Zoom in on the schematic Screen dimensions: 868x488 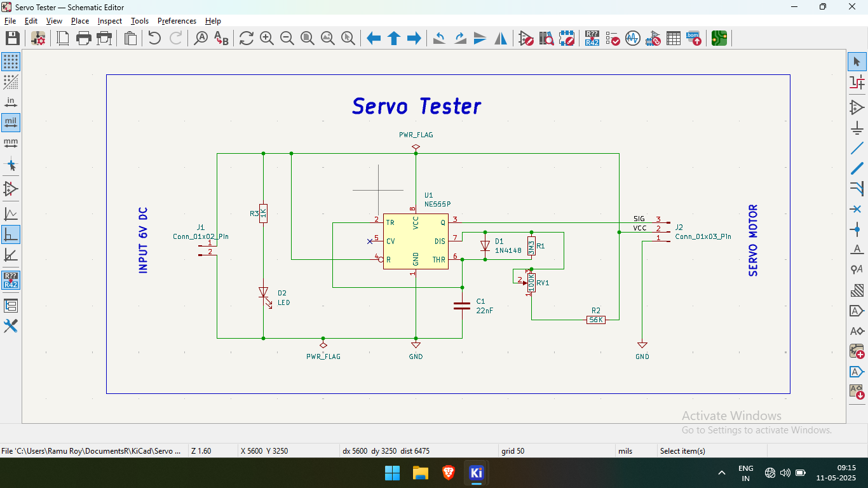point(267,38)
